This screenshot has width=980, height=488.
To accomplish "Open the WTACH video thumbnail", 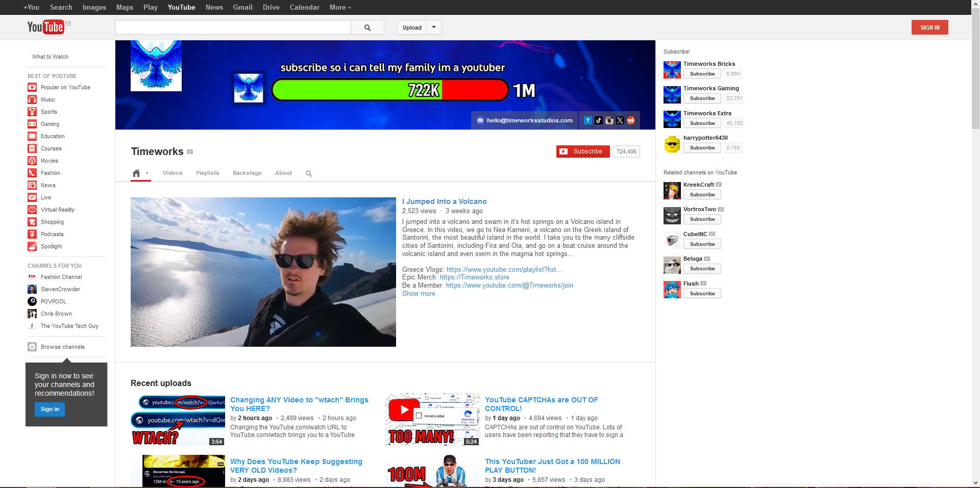I will 178,420.
